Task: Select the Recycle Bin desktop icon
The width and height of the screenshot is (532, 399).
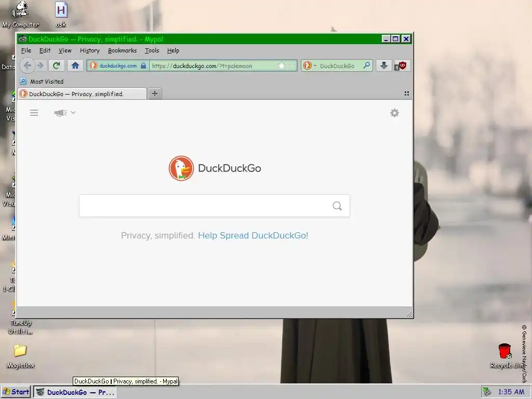Action: point(507,356)
